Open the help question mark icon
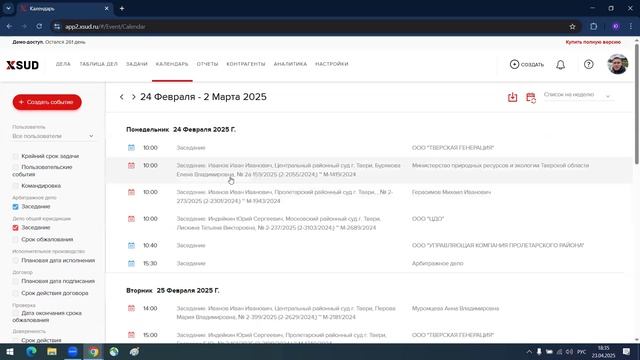The width and height of the screenshot is (640, 360). [589, 64]
